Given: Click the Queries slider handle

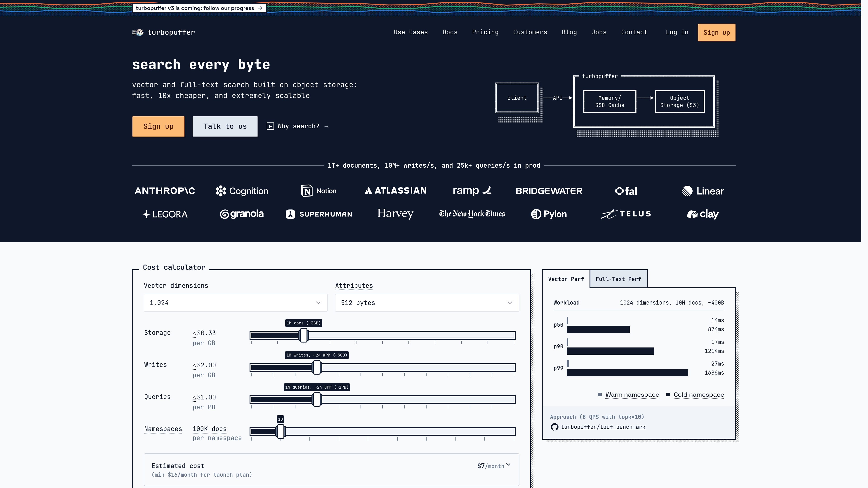Looking at the screenshot, I should coord(317,399).
